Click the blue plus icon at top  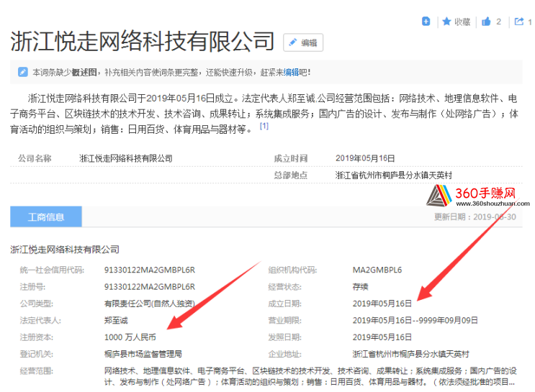click(426, 21)
